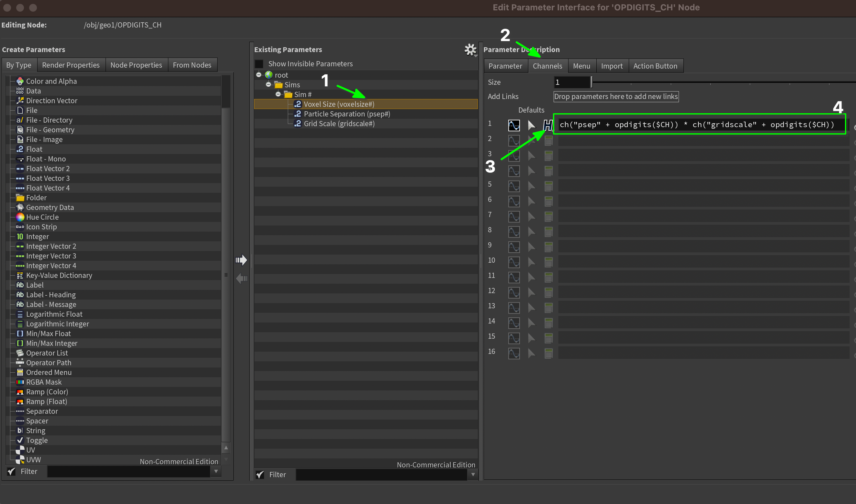Collapse the Sim # folder
The width and height of the screenshot is (856, 504).
(278, 94)
